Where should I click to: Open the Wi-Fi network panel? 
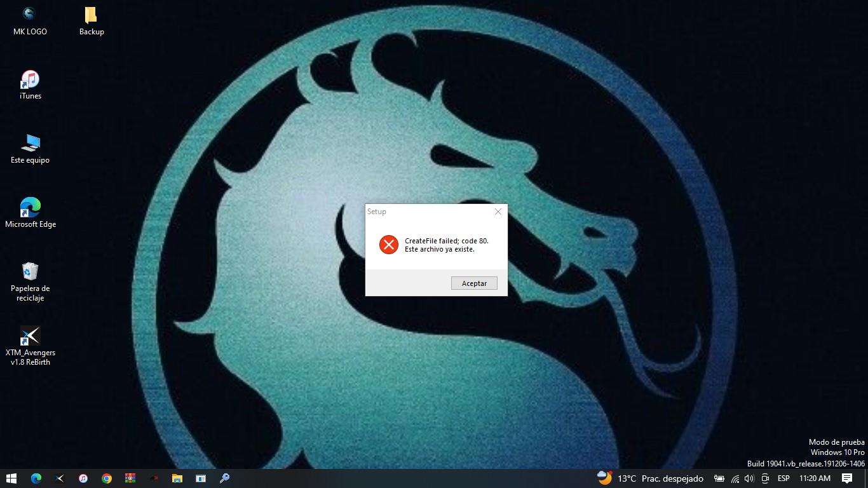[x=735, y=478]
